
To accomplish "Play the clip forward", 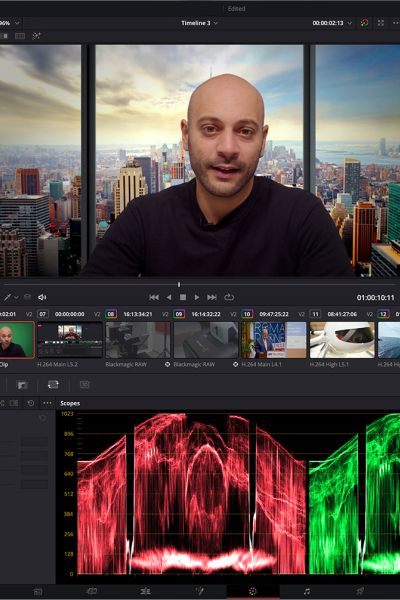I will coord(197,297).
